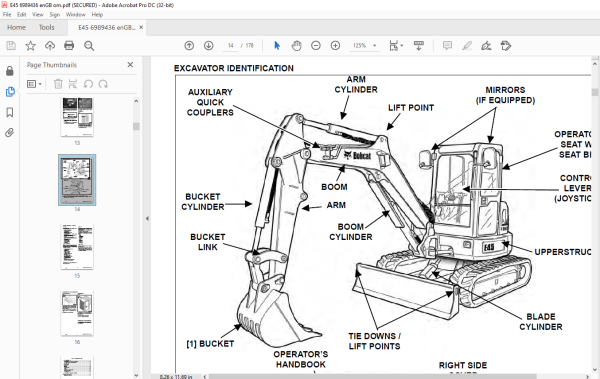Click the BLADE CYLINDER label

541,322
